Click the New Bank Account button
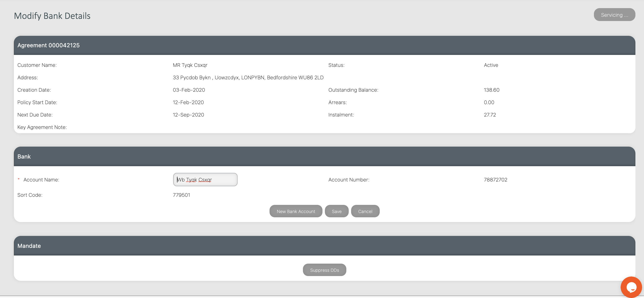 coord(296,211)
